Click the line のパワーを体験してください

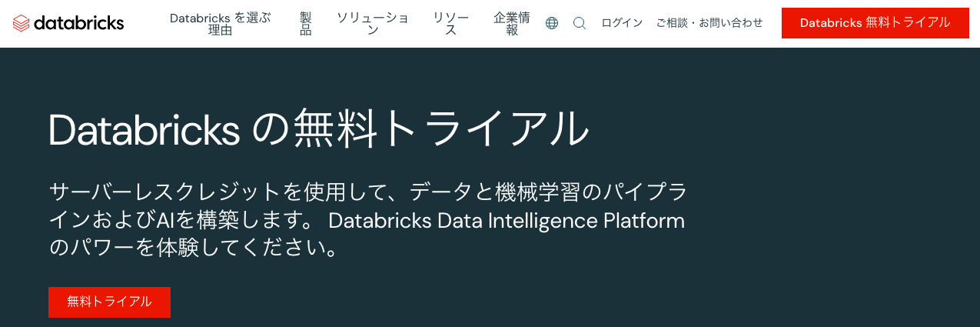pos(194,249)
